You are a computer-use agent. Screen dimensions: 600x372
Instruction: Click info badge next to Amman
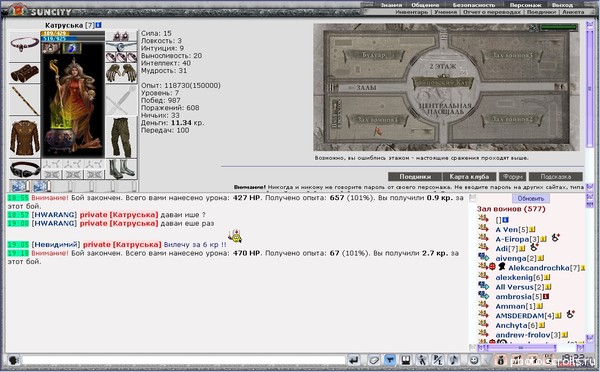pyautogui.click(x=540, y=306)
